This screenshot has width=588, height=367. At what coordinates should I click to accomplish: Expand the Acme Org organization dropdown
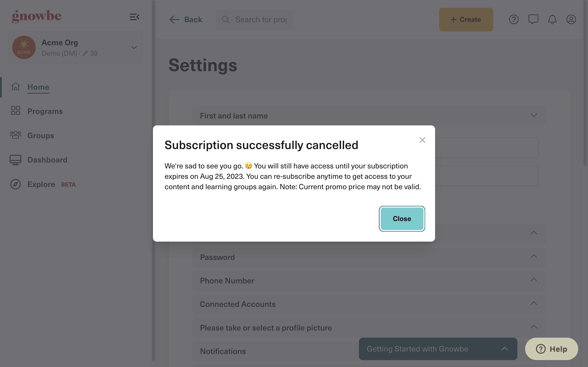[134, 47]
